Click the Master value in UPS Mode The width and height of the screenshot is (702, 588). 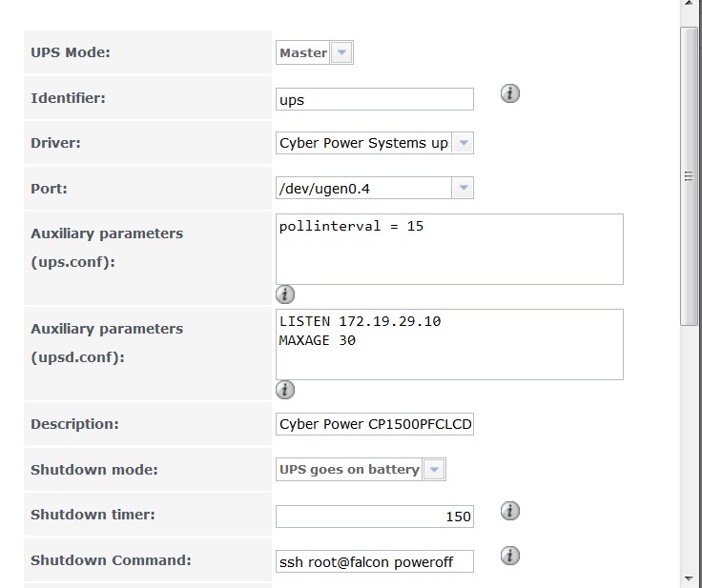(303, 53)
